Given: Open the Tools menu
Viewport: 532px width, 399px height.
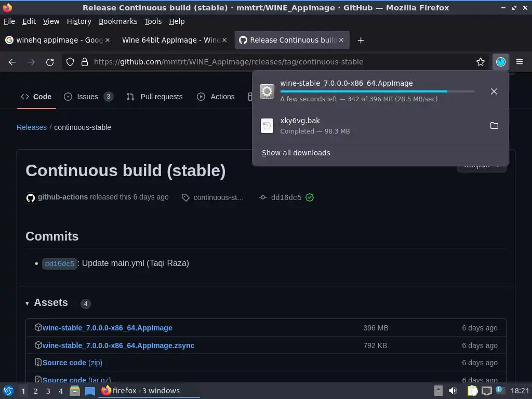Looking at the screenshot, I should [153, 21].
